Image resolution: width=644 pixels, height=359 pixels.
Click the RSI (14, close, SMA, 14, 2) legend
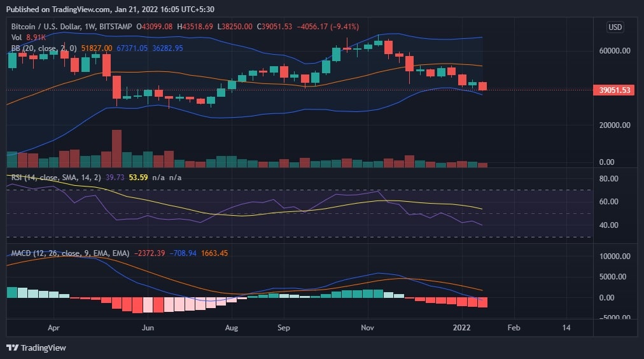click(x=56, y=178)
